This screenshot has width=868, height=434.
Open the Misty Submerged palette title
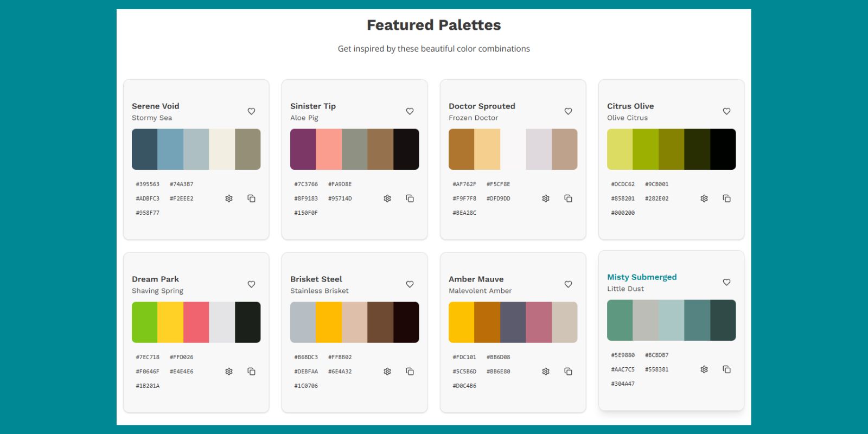642,277
